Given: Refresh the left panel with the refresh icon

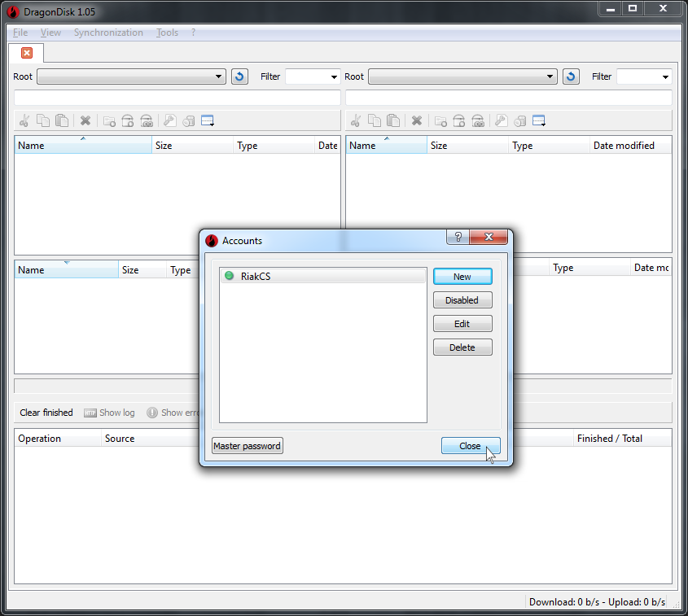Looking at the screenshot, I should (238, 76).
